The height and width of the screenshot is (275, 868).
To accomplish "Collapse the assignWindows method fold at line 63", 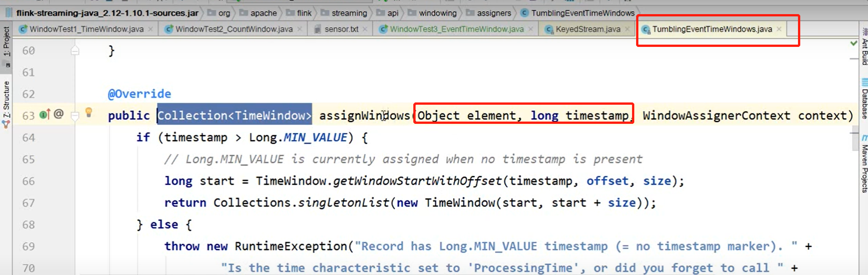I will pos(75,116).
